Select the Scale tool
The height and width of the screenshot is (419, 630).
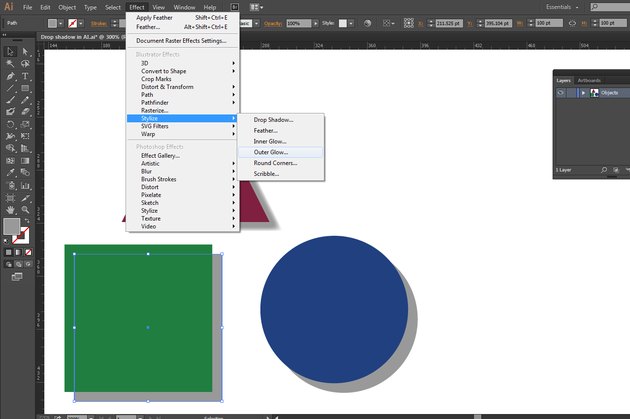(25, 124)
